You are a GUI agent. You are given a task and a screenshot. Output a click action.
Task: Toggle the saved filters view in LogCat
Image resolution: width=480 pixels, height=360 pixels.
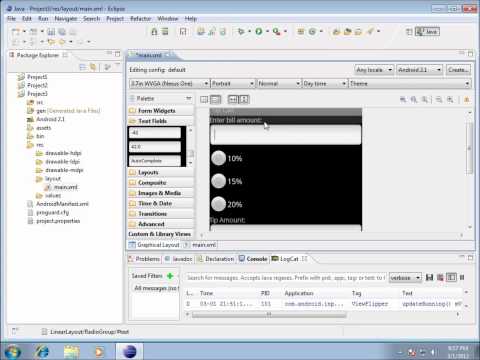tap(451, 277)
